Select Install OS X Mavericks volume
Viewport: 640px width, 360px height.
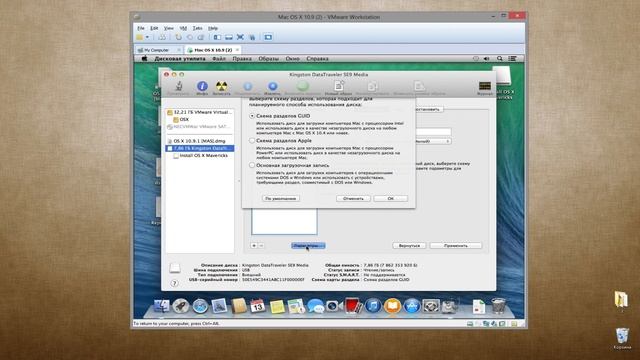pos(200,156)
